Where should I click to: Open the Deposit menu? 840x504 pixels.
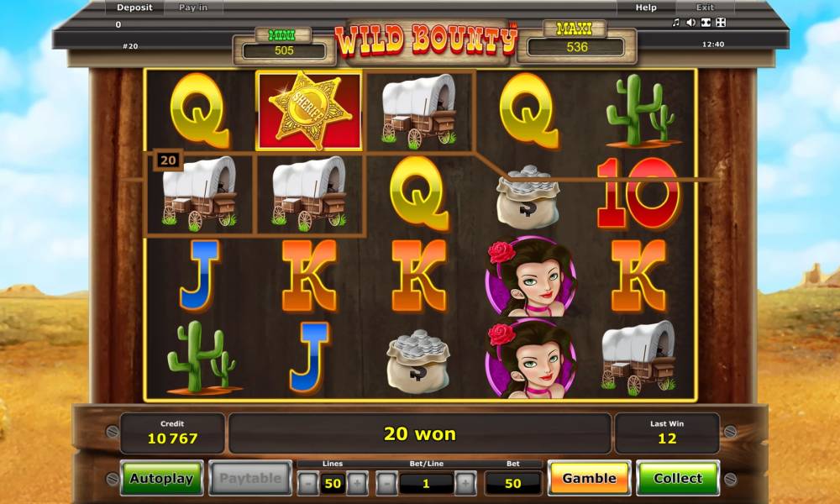134,8
